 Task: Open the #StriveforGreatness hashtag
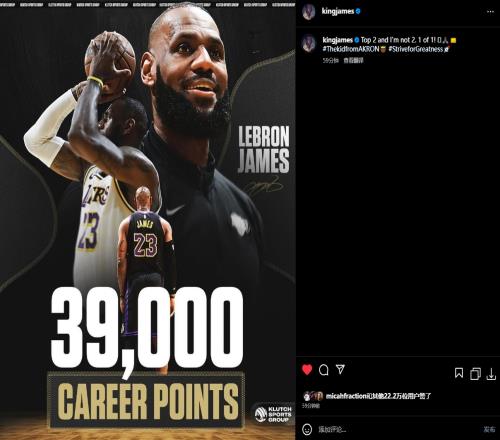coord(415,49)
